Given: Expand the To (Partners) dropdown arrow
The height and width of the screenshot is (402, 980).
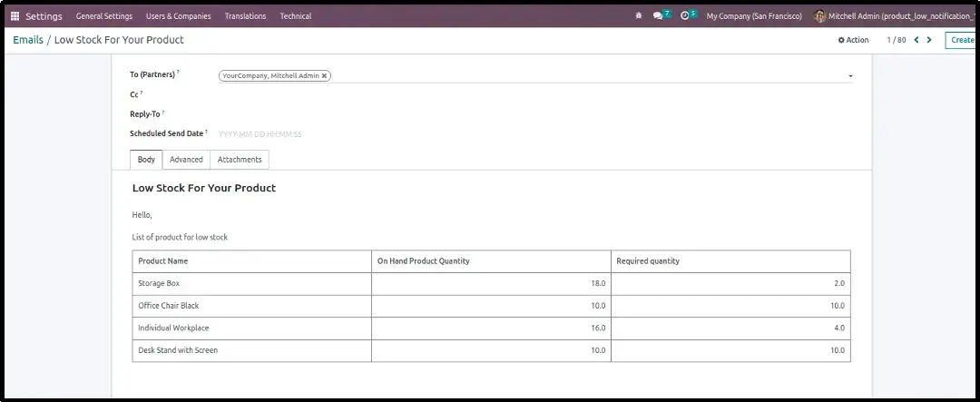Looking at the screenshot, I should pos(850,76).
